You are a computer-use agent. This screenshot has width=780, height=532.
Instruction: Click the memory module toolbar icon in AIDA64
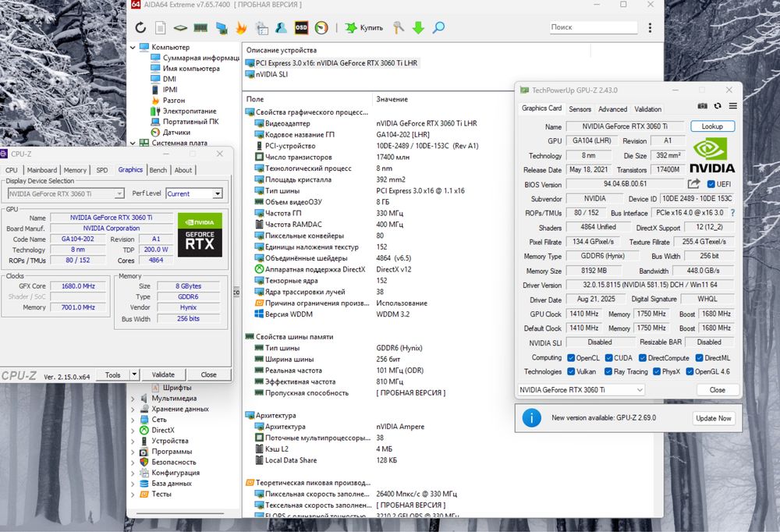[x=200, y=28]
